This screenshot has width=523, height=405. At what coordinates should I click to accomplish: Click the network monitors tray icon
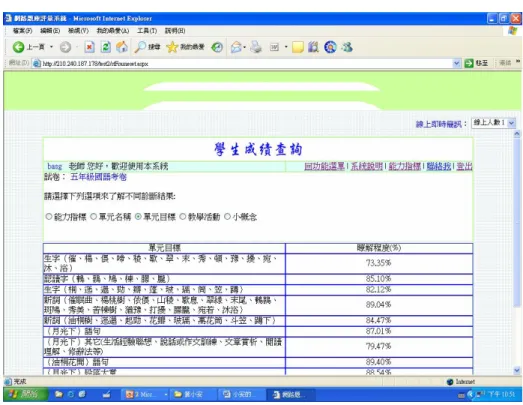[480, 395]
